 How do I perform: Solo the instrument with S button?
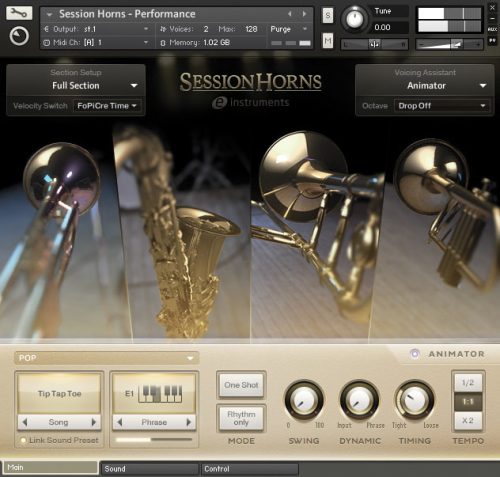point(328,15)
